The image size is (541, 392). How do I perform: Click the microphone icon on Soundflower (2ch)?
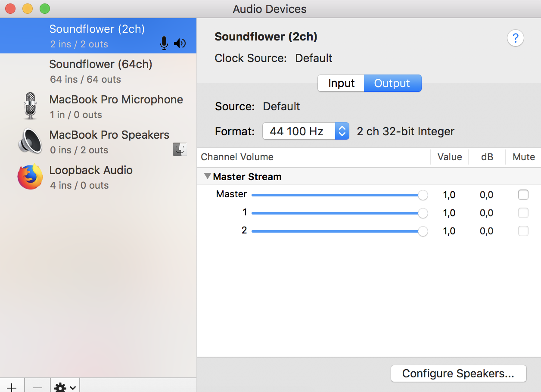click(164, 43)
